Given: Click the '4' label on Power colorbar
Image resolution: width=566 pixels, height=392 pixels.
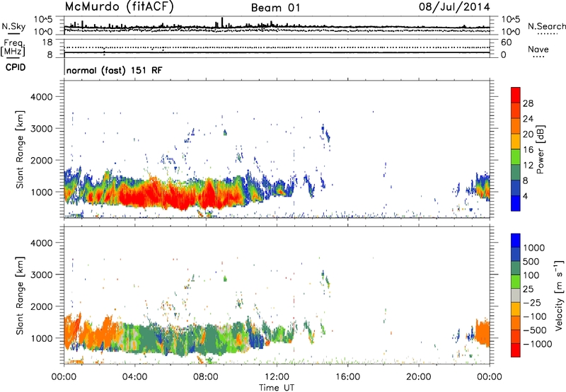Looking at the screenshot, I should coord(525,197).
